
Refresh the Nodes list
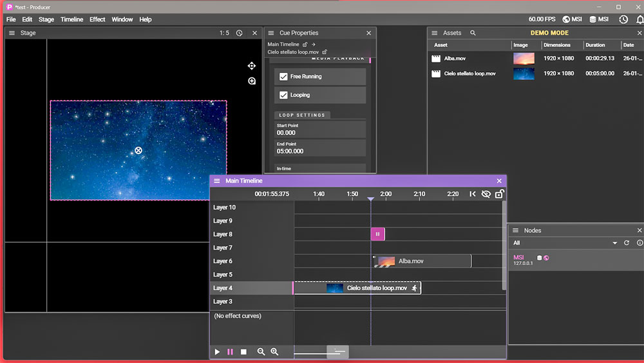(627, 242)
